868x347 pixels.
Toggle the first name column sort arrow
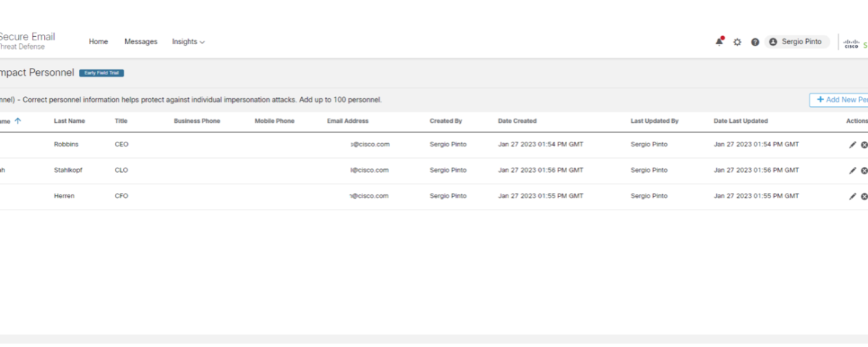pyautogui.click(x=17, y=121)
